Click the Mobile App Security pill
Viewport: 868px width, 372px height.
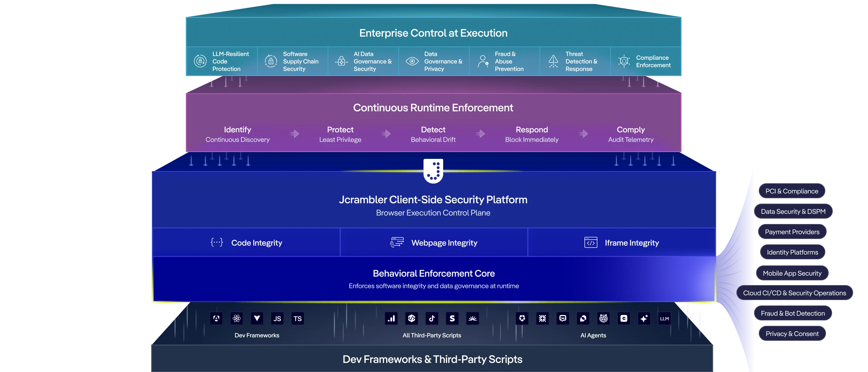(x=792, y=273)
